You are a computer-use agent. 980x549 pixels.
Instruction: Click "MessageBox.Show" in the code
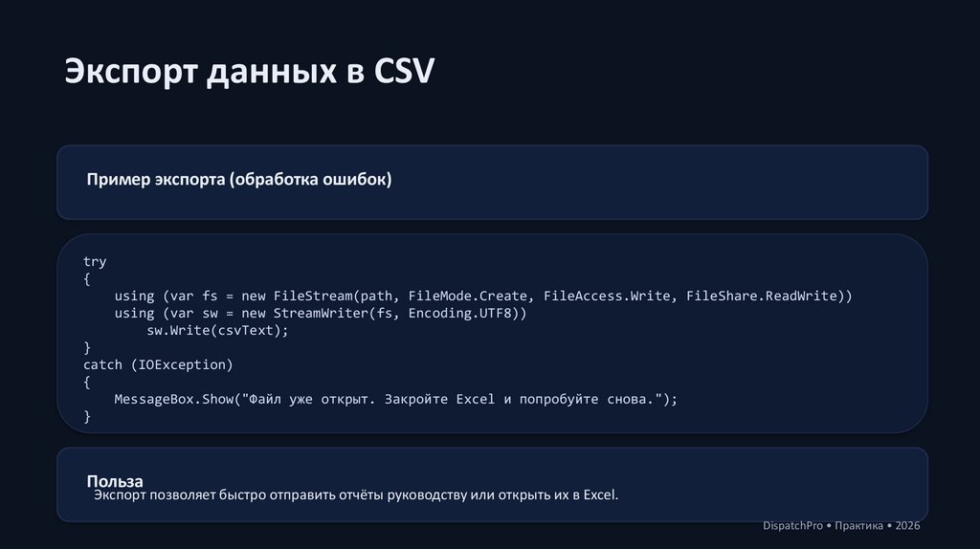173,399
